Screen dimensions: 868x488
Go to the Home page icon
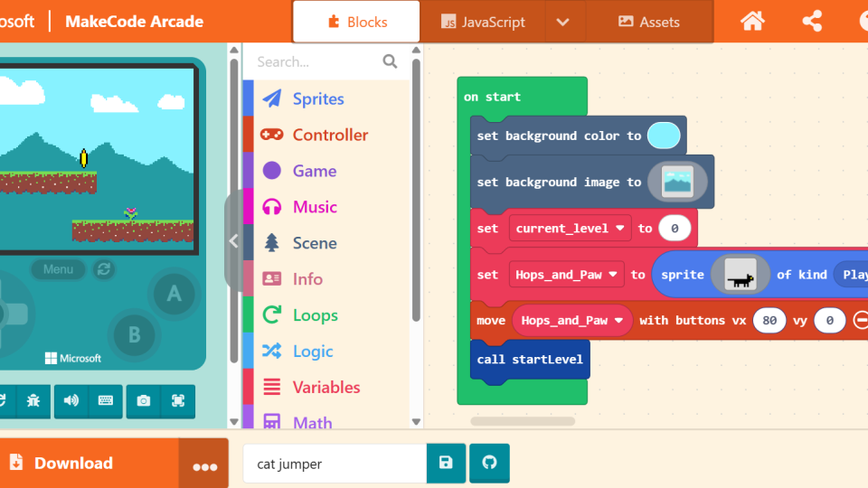752,22
